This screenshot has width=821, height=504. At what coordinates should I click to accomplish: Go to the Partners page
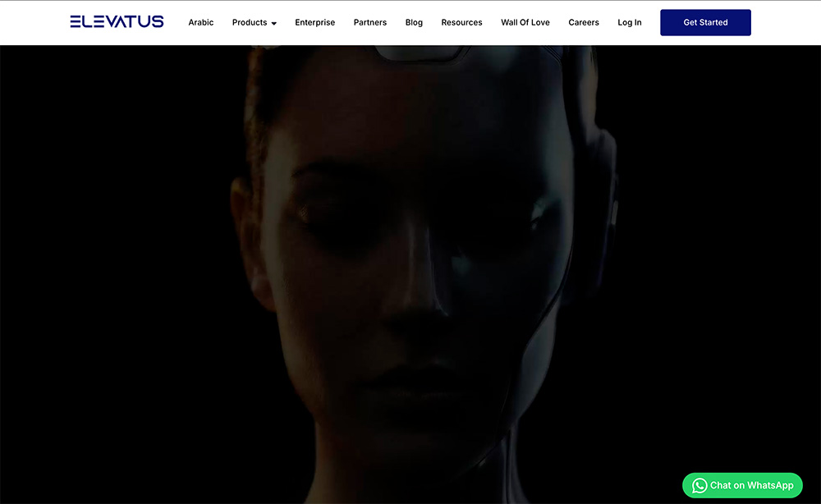(370, 22)
